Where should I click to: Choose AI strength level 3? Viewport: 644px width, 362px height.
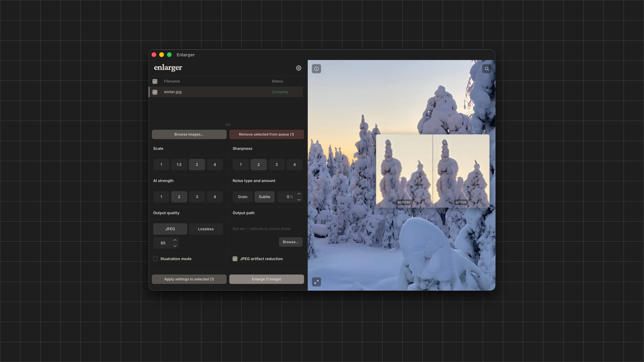tap(197, 197)
